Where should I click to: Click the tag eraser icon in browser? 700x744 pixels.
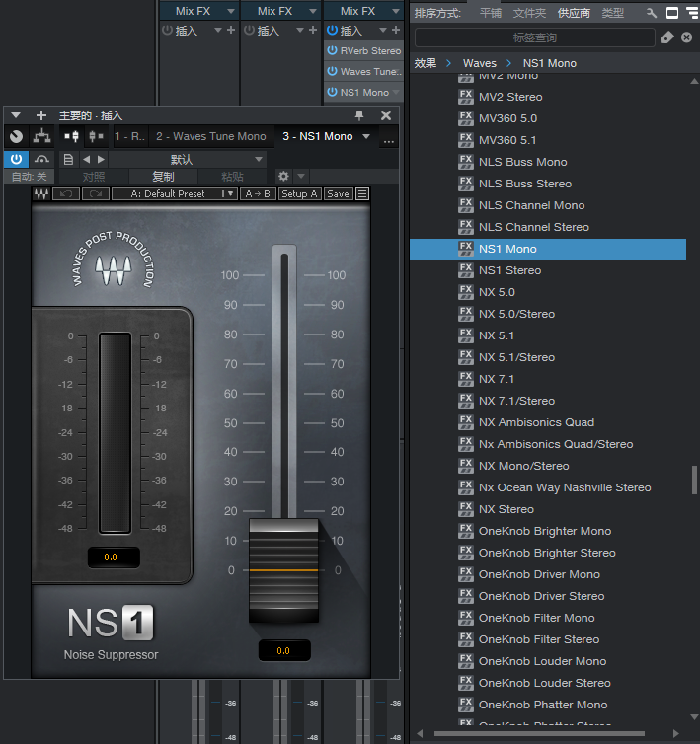pos(667,37)
